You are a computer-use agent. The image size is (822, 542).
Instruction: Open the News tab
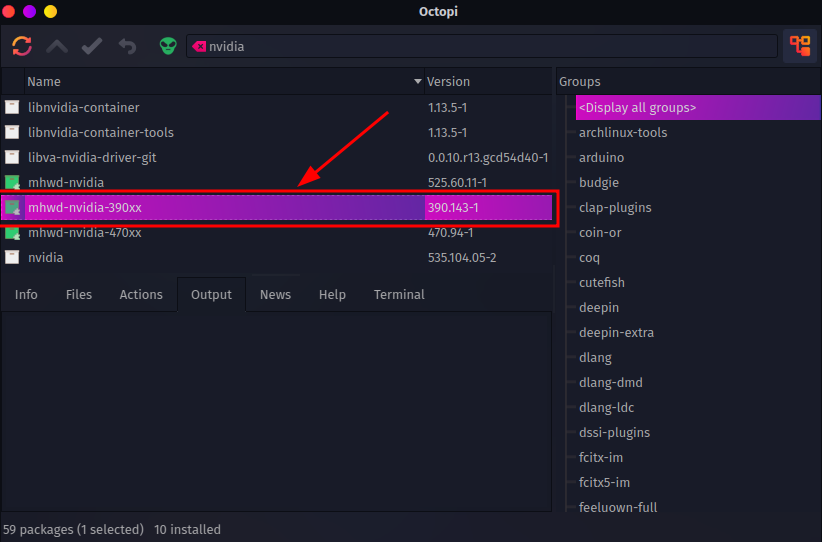click(x=275, y=295)
